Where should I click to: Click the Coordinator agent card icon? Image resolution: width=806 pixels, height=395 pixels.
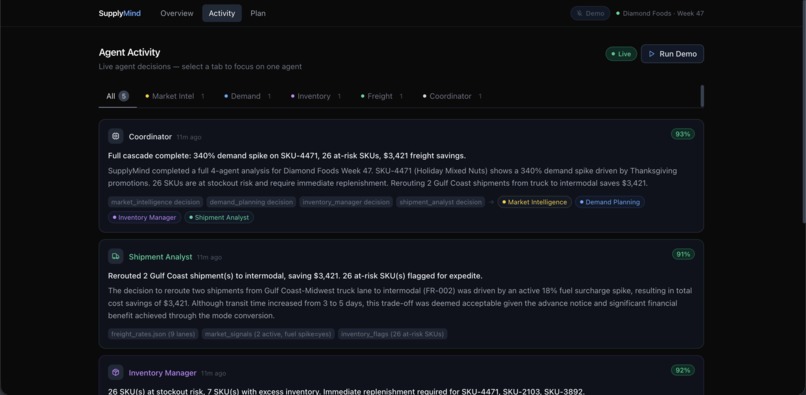point(116,136)
